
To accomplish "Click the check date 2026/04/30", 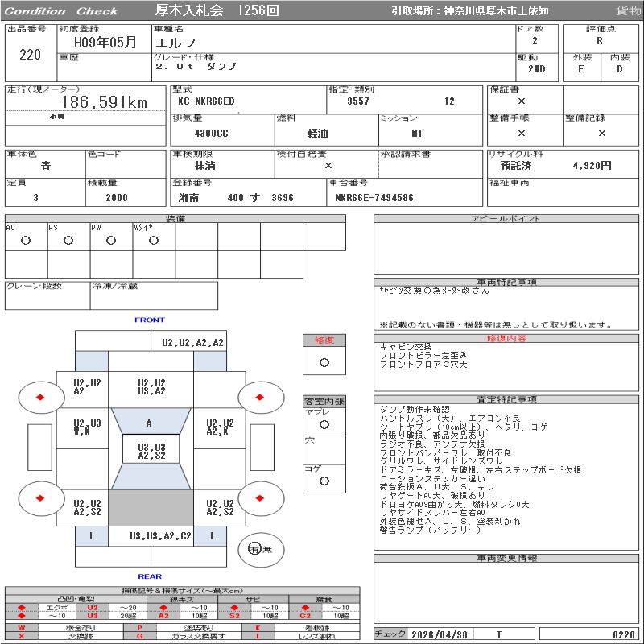I will click(440, 634).
